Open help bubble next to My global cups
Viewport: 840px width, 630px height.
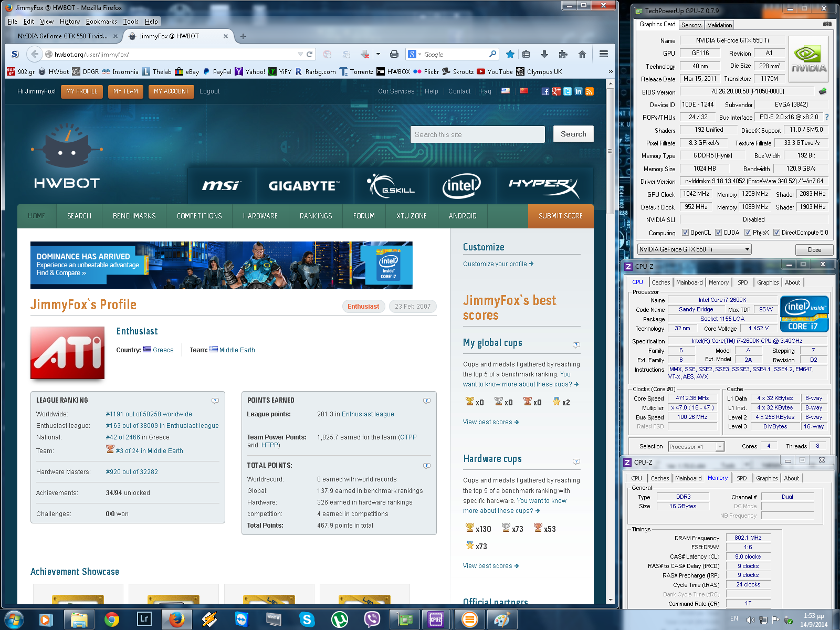tap(576, 345)
